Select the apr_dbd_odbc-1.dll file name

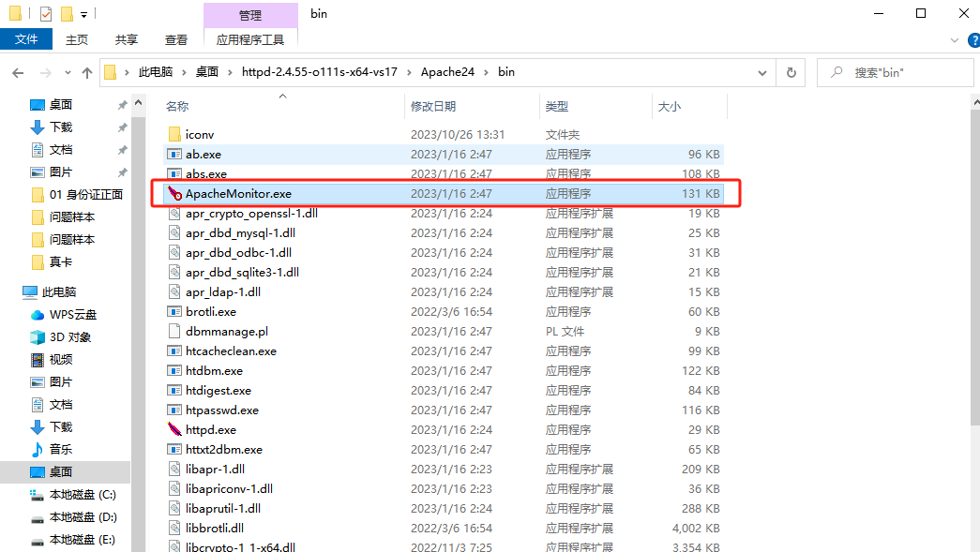coord(239,252)
